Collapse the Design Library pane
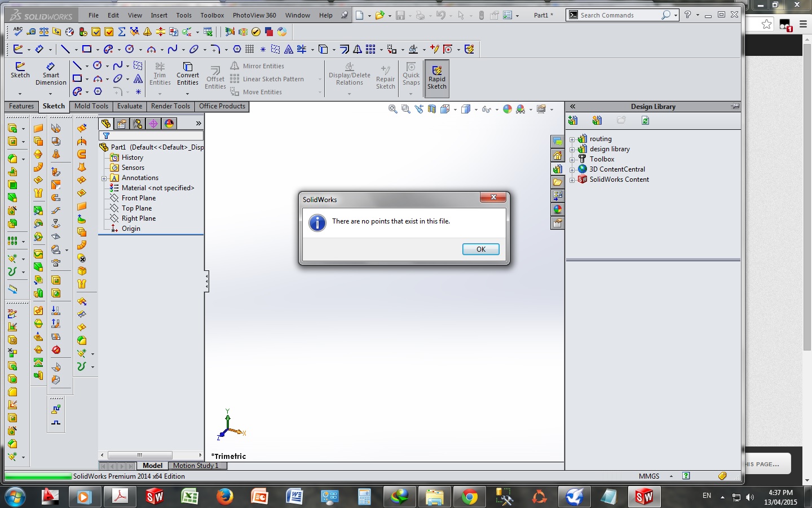This screenshot has height=508, width=812. coord(572,106)
